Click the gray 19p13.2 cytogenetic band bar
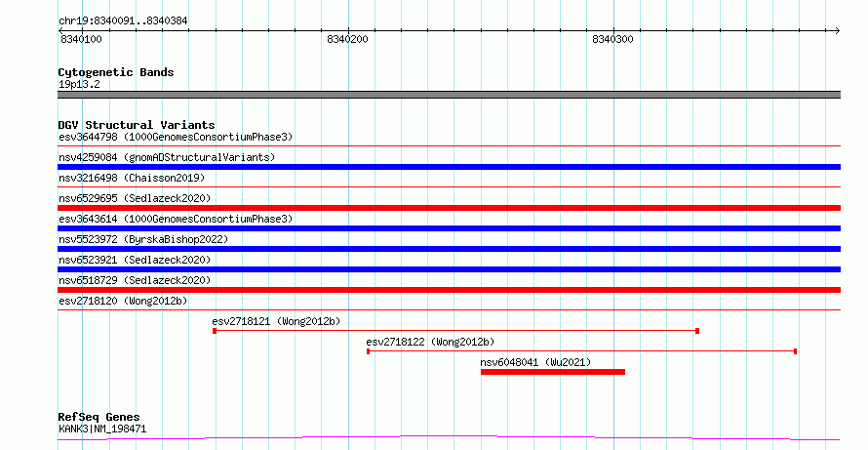The width and height of the screenshot is (868, 450). (x=449, y=95)
